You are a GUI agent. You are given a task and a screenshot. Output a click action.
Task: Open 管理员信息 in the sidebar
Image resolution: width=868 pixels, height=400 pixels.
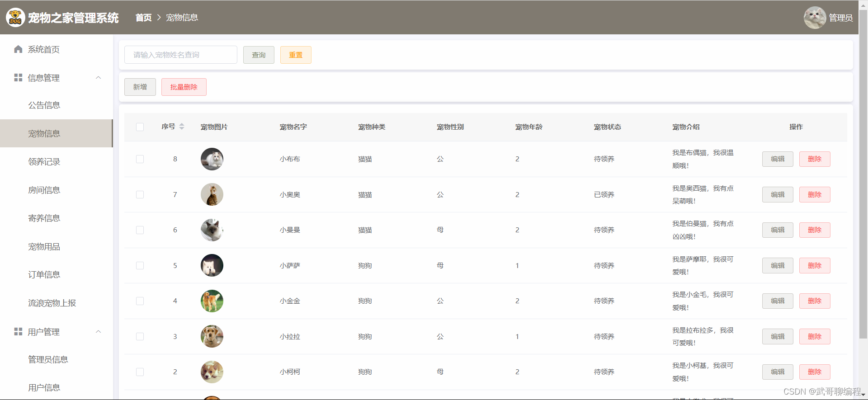coord(57,359)
